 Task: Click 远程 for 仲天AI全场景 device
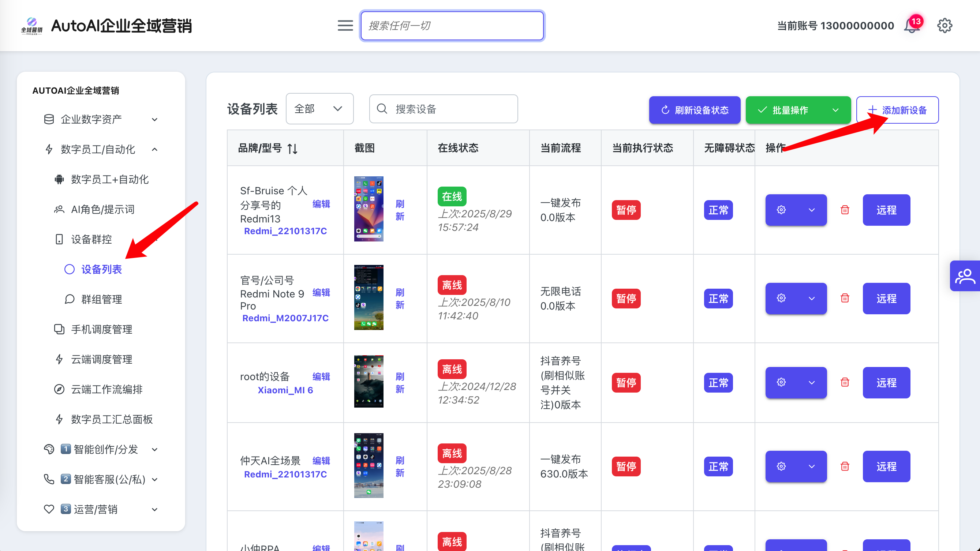pyautogui.click(x=886, y=466)
